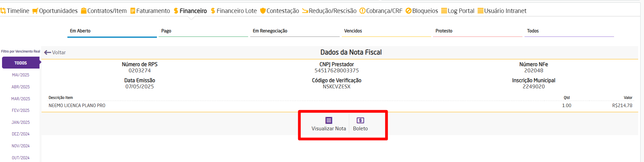
Task: Click the Voltar back arrow icon
Action: click(48, 53)
